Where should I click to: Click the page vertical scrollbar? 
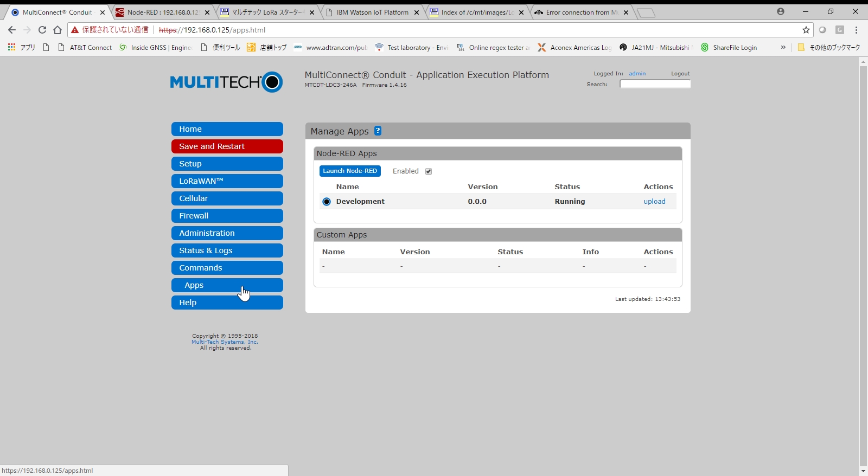(x=863, y=266)
